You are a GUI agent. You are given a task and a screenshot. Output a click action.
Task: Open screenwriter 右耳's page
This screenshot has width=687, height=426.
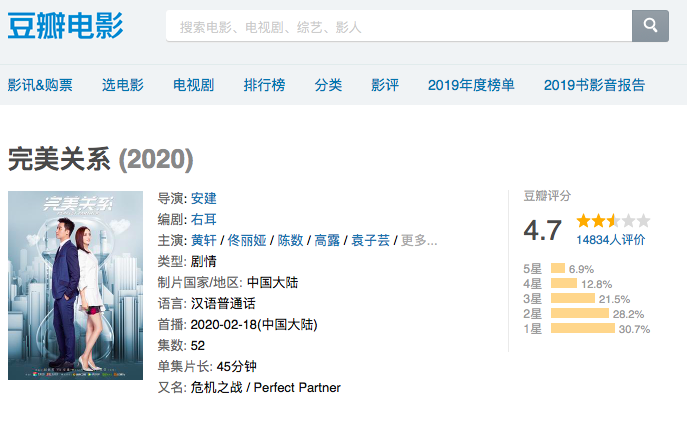(204, 219)
